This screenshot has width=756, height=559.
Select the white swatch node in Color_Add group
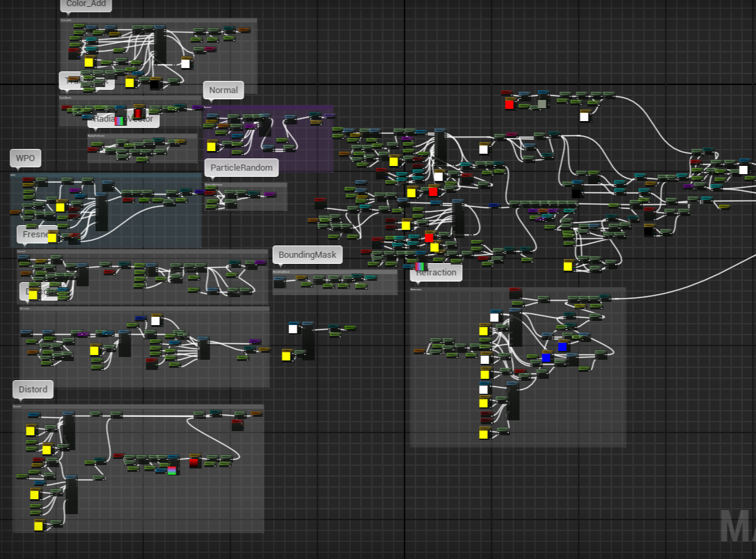pyautogui.click(x=186, y=64)
